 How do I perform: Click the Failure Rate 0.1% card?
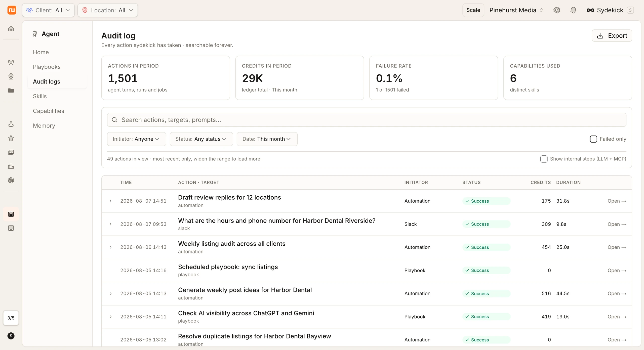pyautogui.click(x=433, y=78)
